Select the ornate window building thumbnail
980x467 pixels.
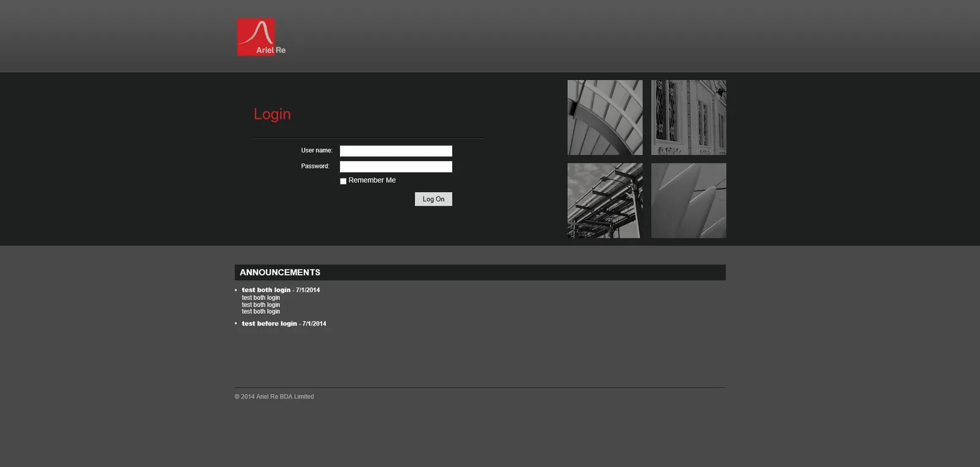688,118
